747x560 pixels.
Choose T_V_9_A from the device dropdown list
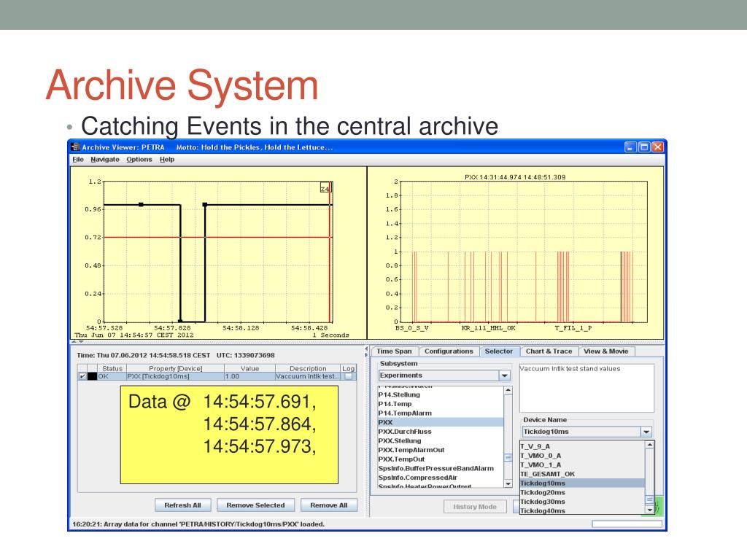(582, 447)
